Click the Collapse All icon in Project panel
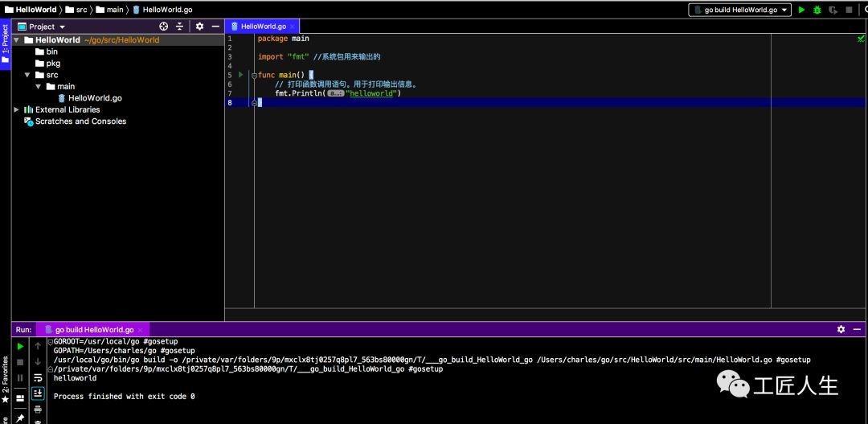 coord(180,27)
